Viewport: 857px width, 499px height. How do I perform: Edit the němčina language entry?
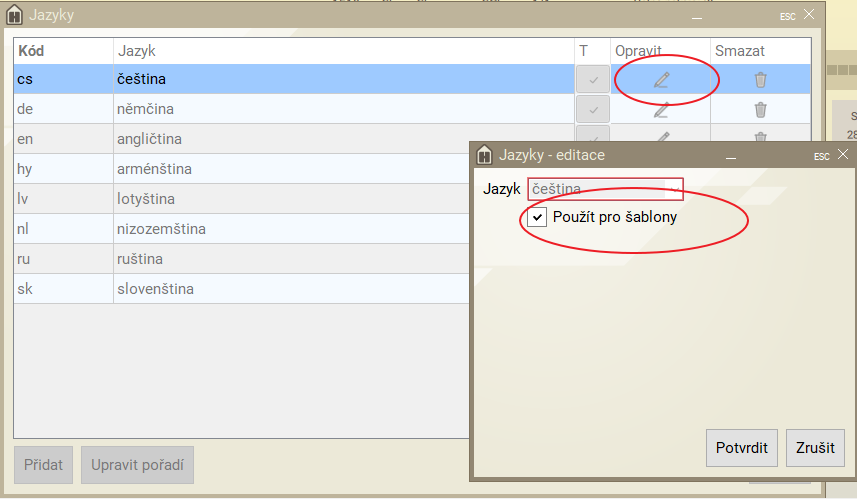661,110
